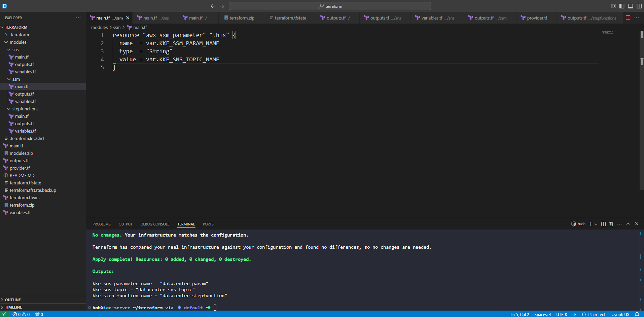Open notifications bell in status bar
Image resolution: width=644 pixels, height=317 pixels.
[x=637, y=314]
